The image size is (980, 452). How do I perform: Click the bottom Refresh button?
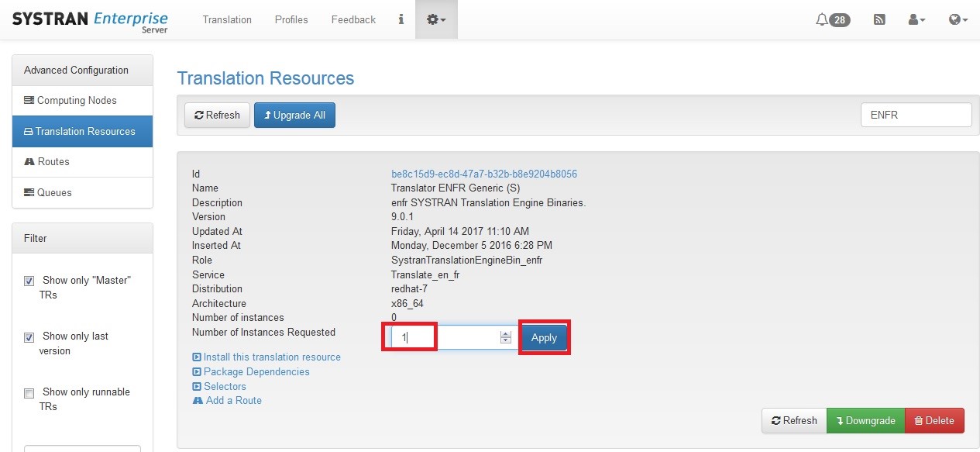[x=794, y=420]
